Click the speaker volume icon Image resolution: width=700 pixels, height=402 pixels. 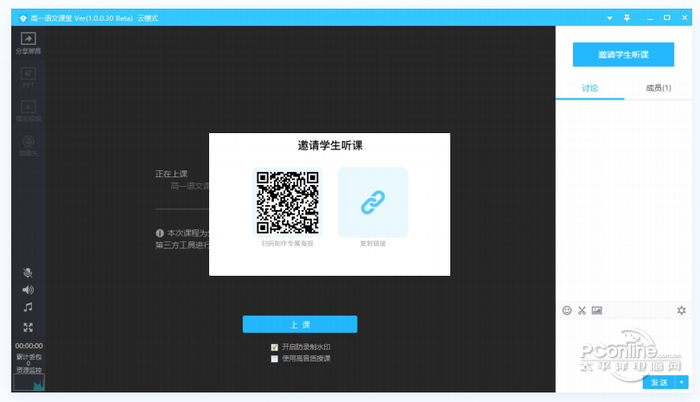tap(28, 290)
